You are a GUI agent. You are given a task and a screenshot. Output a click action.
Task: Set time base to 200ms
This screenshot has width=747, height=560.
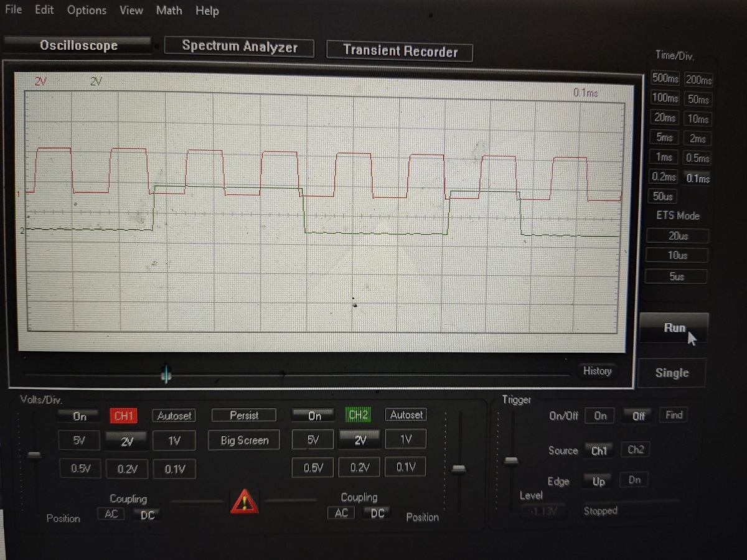point(698,80)
